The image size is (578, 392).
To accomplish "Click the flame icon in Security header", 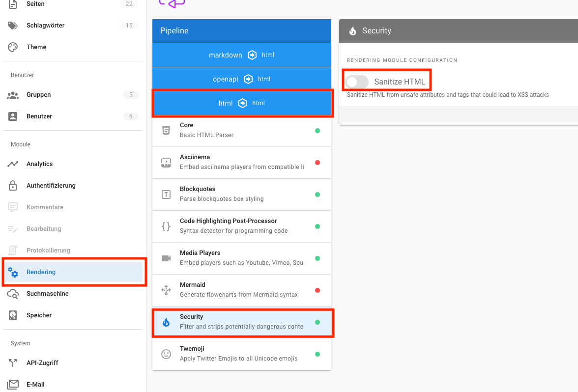I will click(353, 31).
